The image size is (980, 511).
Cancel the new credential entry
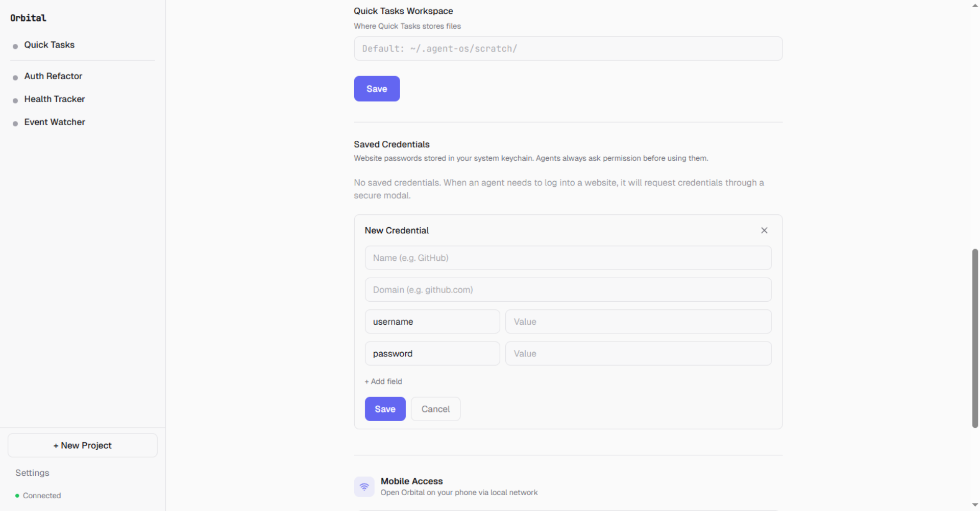[x=435, y=408]
